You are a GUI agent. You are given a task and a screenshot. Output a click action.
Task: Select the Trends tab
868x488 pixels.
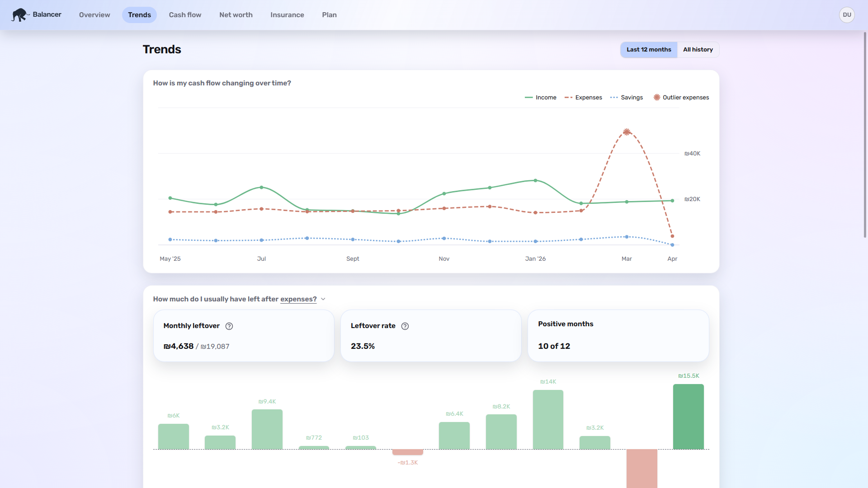[139, 15]
